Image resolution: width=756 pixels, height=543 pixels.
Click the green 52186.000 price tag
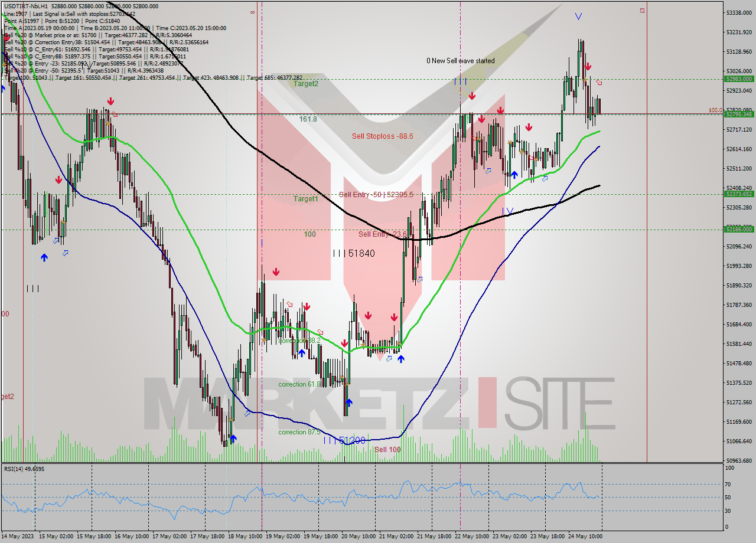[738, 229]
